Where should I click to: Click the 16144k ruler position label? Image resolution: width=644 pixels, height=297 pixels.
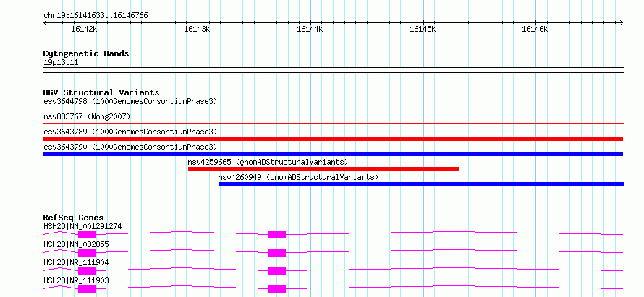(310, 29)
